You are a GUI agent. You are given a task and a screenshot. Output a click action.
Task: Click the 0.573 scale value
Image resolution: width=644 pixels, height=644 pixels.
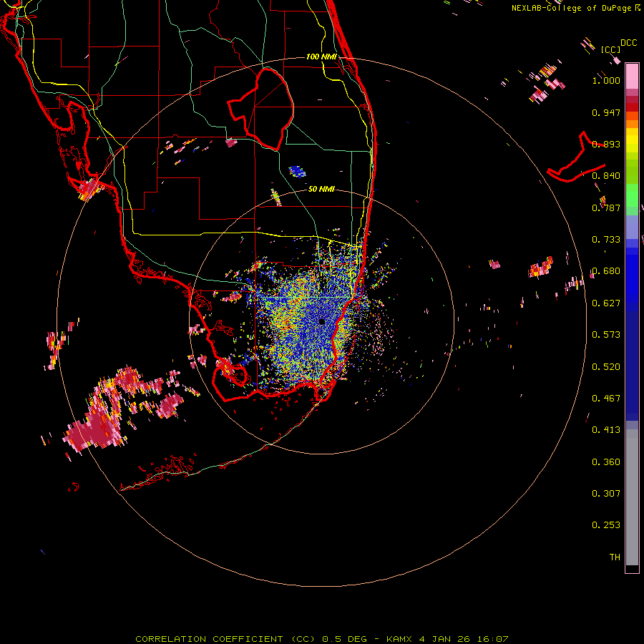click(x=606, y=335)
